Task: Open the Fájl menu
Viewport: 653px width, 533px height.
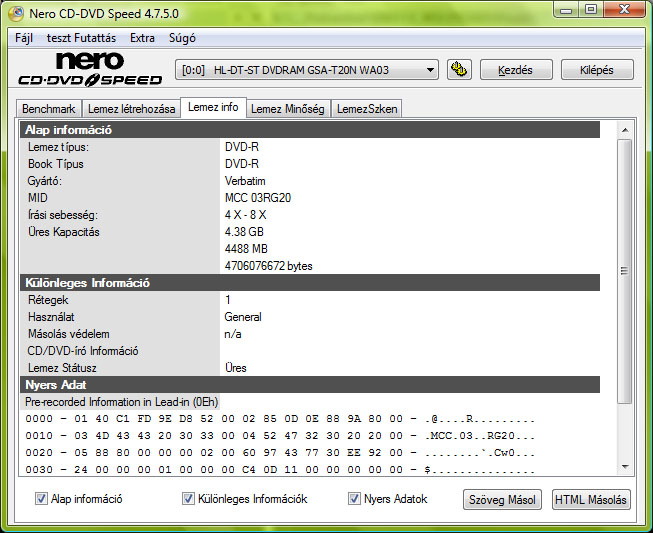Action: (24, 38)
